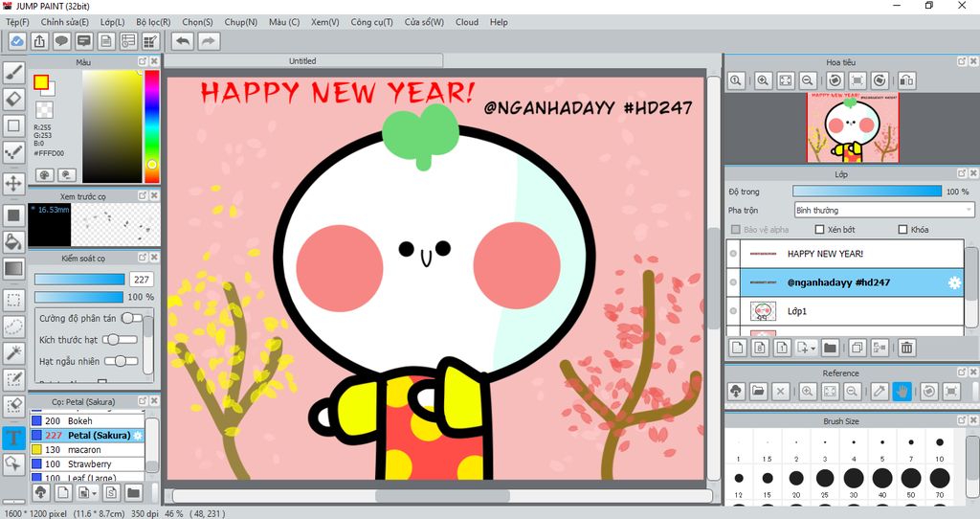The height and width of the screenshot is (519, 980).
Task: Pop out the Brush Size panel
Action: click(x=962, y=420)
